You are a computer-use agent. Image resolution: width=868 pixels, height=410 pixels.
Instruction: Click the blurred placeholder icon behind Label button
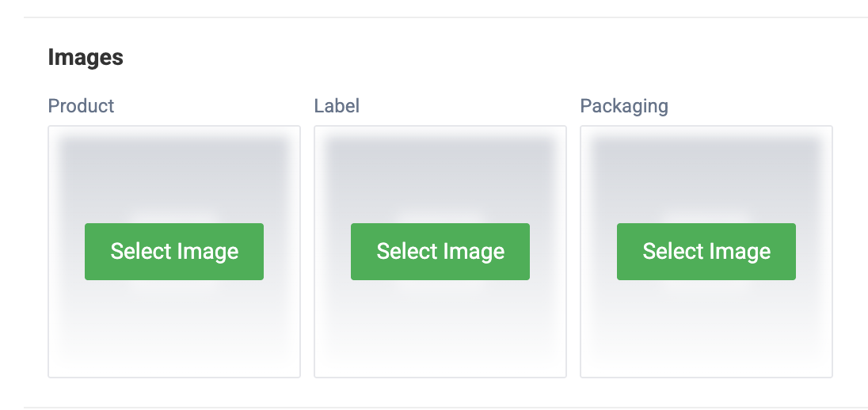pyautogui.click(x=440, y=217)
